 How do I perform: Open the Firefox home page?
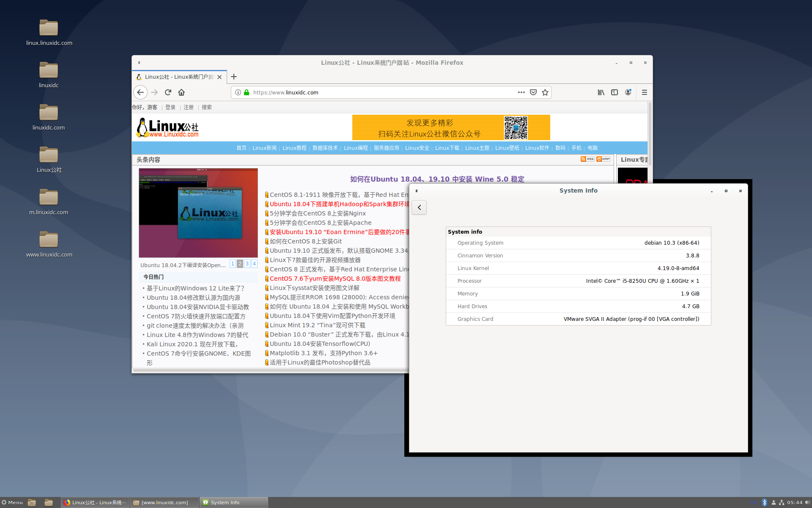(x=181, y=92)
